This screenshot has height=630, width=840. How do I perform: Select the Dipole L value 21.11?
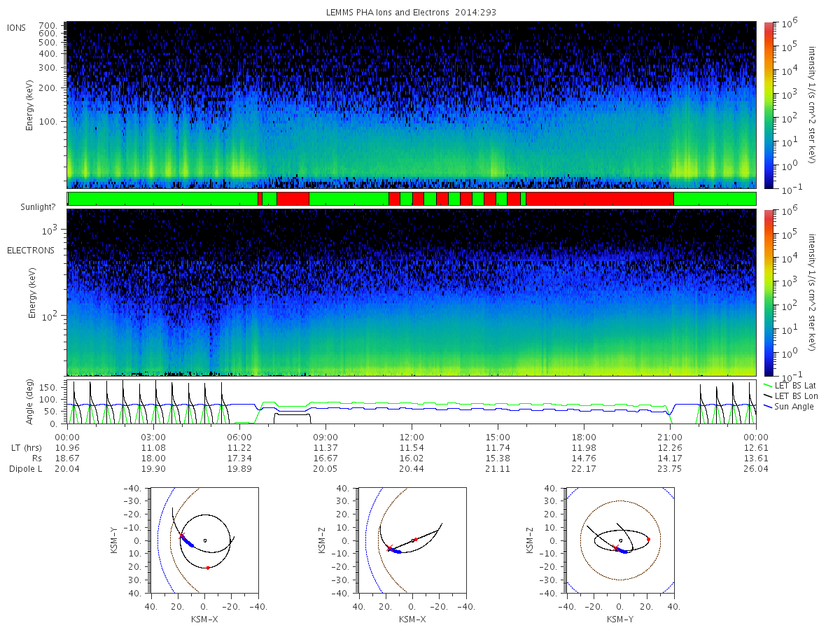coord(498,468)
